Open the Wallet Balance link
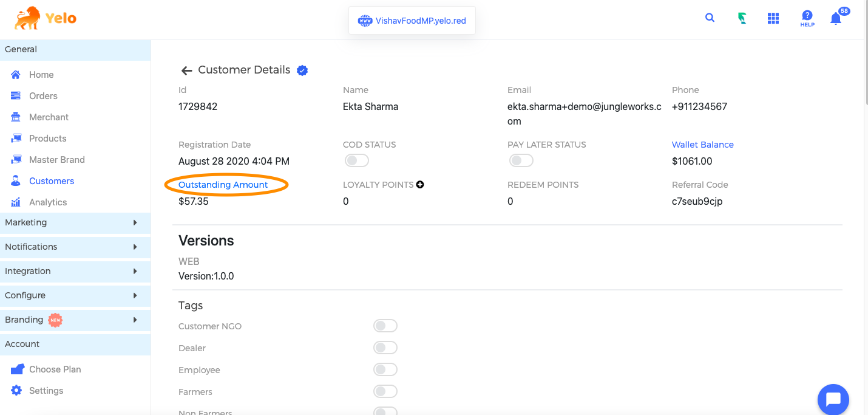 [702, 145]
